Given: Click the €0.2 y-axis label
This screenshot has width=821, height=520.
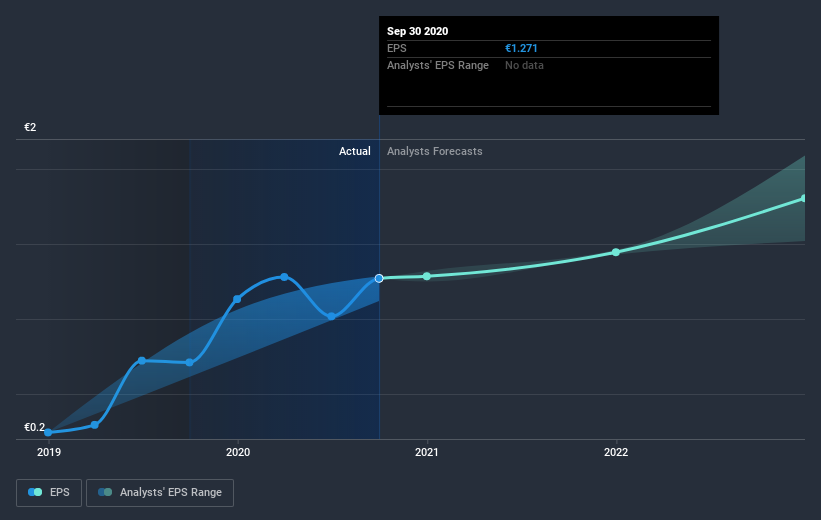Looking at the screenshot, I should coord(35,427).
